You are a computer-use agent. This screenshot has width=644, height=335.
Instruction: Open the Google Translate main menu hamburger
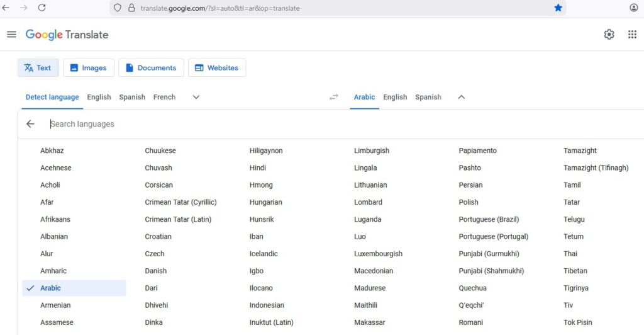click(x=11, y=35)
